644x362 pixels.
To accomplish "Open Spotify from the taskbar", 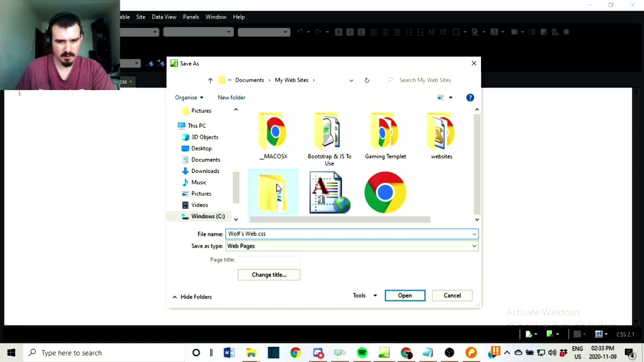I will (x=362, y=353).
